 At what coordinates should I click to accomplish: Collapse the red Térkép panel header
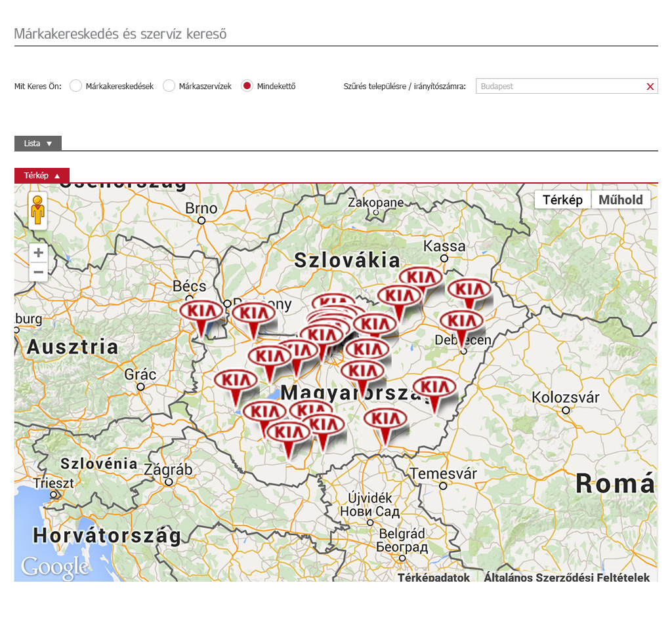click(42, 176)
